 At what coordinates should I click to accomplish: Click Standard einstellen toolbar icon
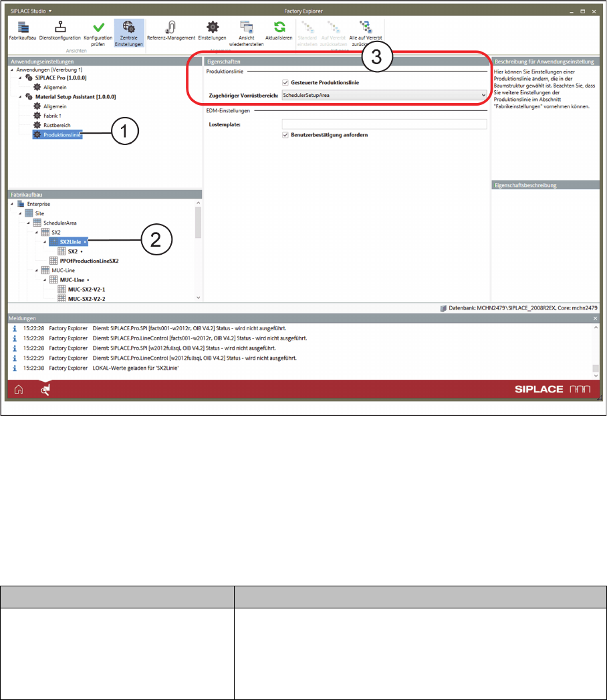coord(308,27)
